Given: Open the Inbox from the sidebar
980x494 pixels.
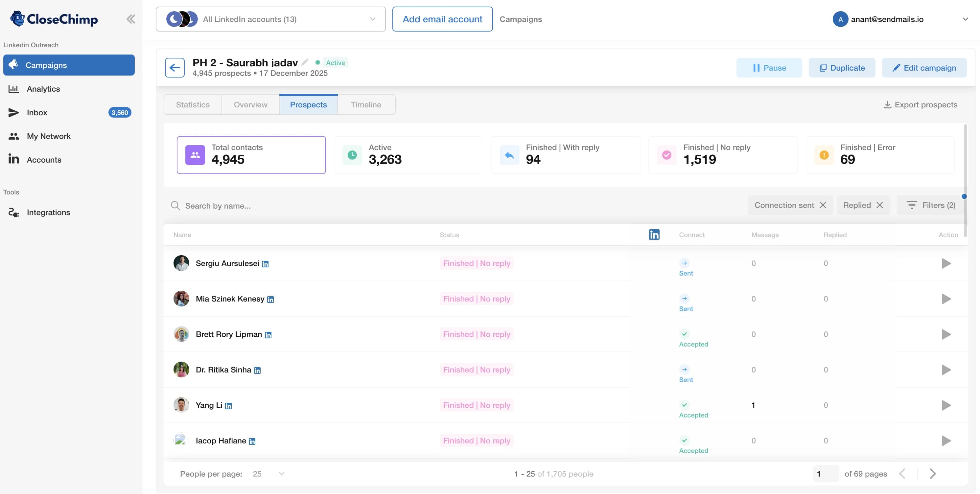Looking at the screenshot, I should [37, 112].
